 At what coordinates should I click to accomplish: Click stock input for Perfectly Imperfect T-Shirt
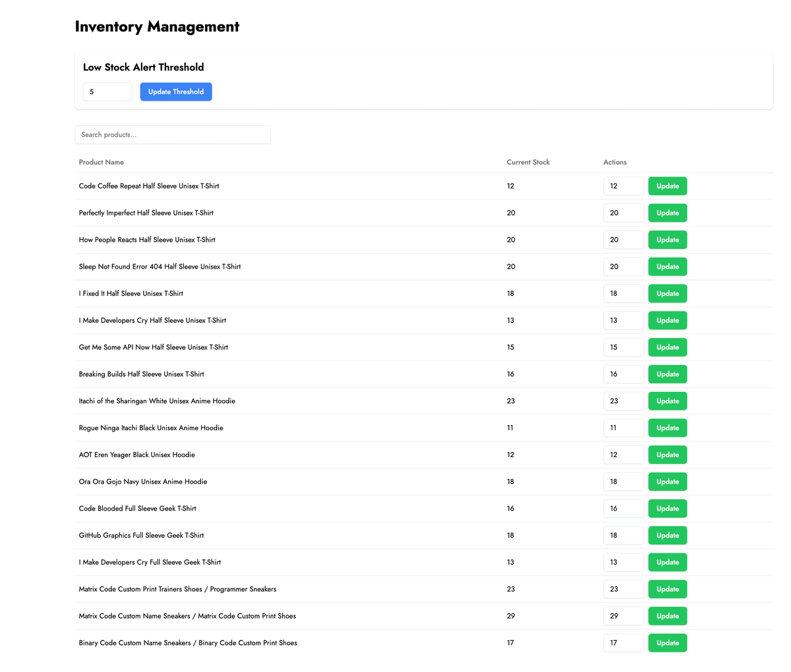(623, 213)
